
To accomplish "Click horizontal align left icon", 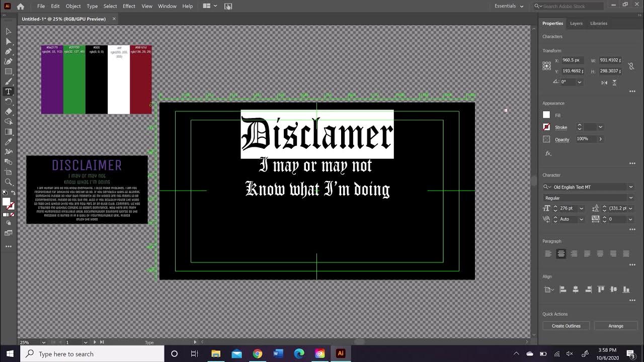I will coord(563,289).
